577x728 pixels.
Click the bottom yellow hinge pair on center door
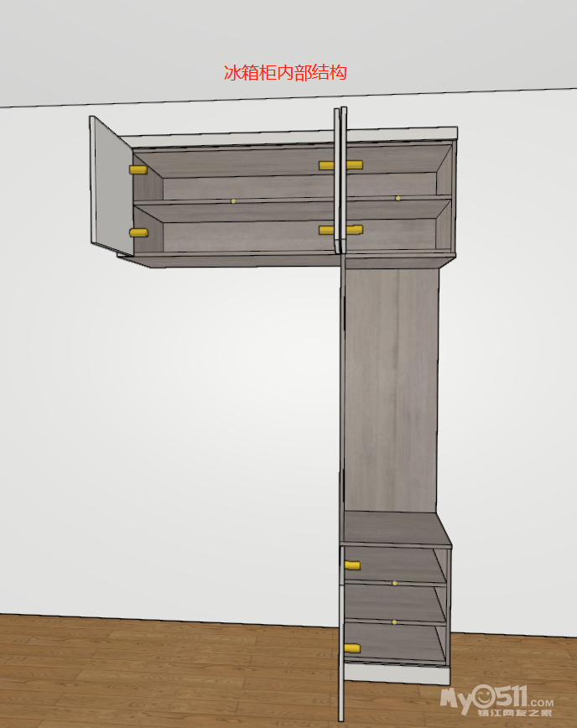coord(340,230)
